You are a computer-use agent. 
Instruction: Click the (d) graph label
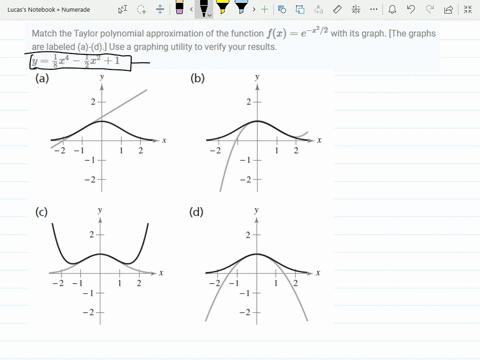pos(196,212)
